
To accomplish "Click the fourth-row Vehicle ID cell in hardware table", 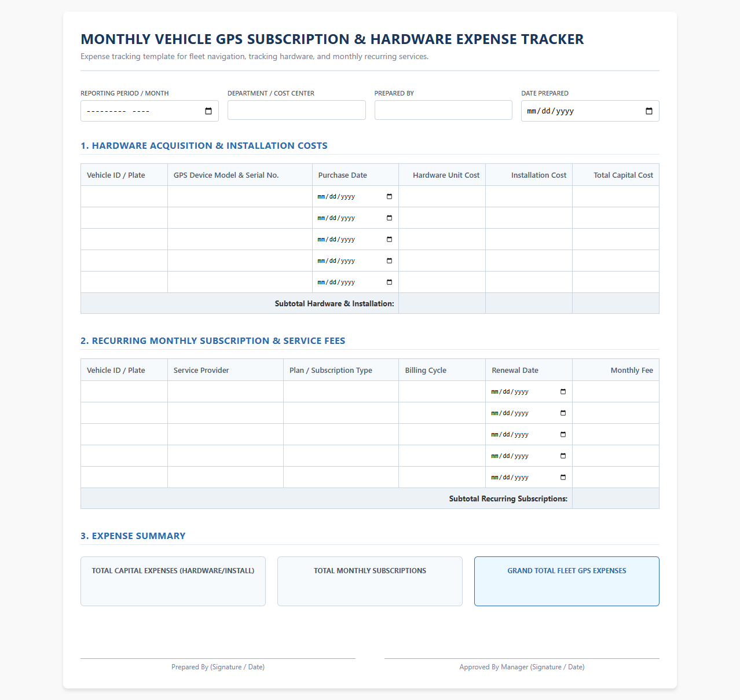I will pos(124,261).
